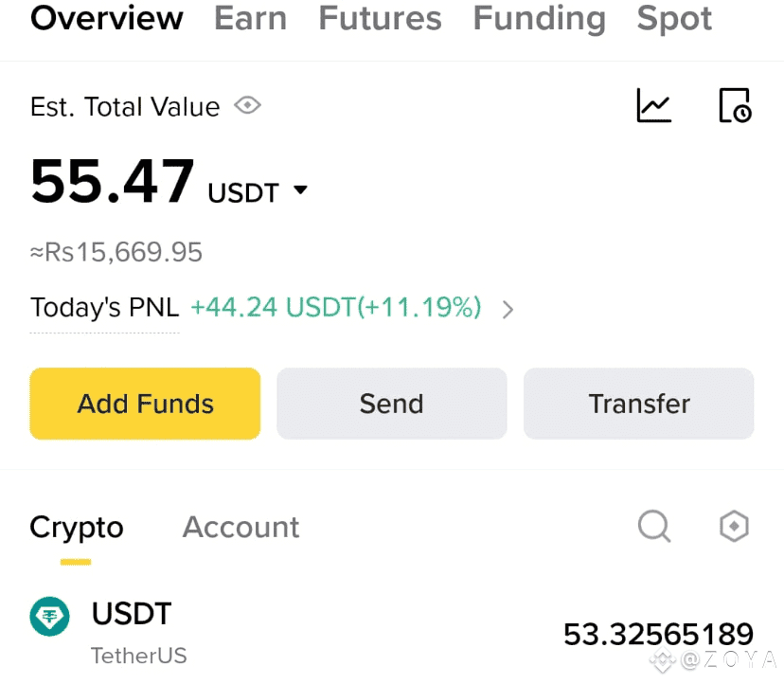Search crypto assets with magnifier icon

click(653, 525)
